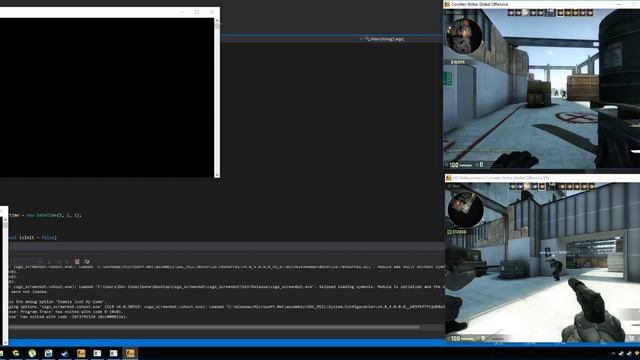The height and width of the screenshot is (360, 640).
Task: Show hidden system tray icons chevron
Action: click(613, 354)
